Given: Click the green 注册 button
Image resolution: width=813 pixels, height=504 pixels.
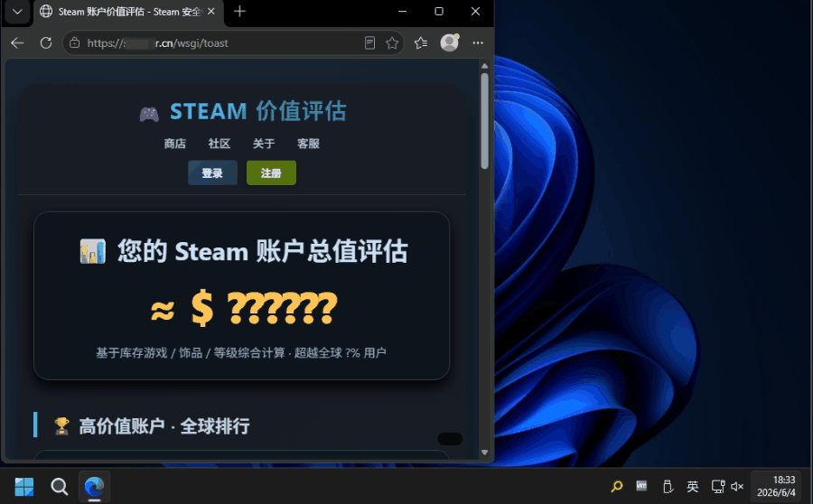Looking at the screenshot, I should tap(271, 173).
